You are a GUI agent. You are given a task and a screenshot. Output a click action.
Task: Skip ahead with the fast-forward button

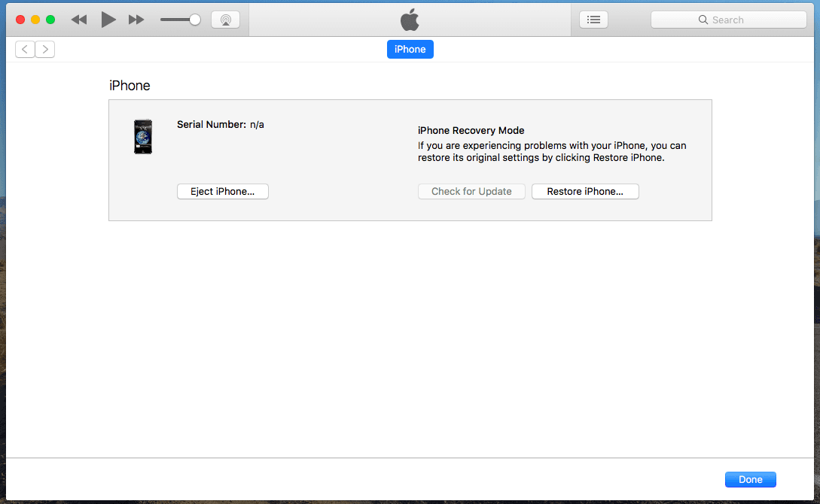(x=136, y=20)
